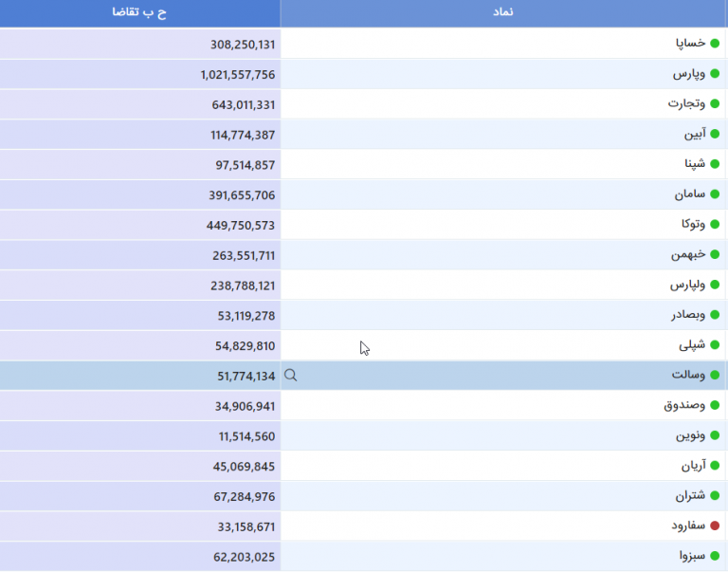Viewport: 728px width, 572px height.
Task: Select the ونوین symbol name
Action: pos(690,435)
